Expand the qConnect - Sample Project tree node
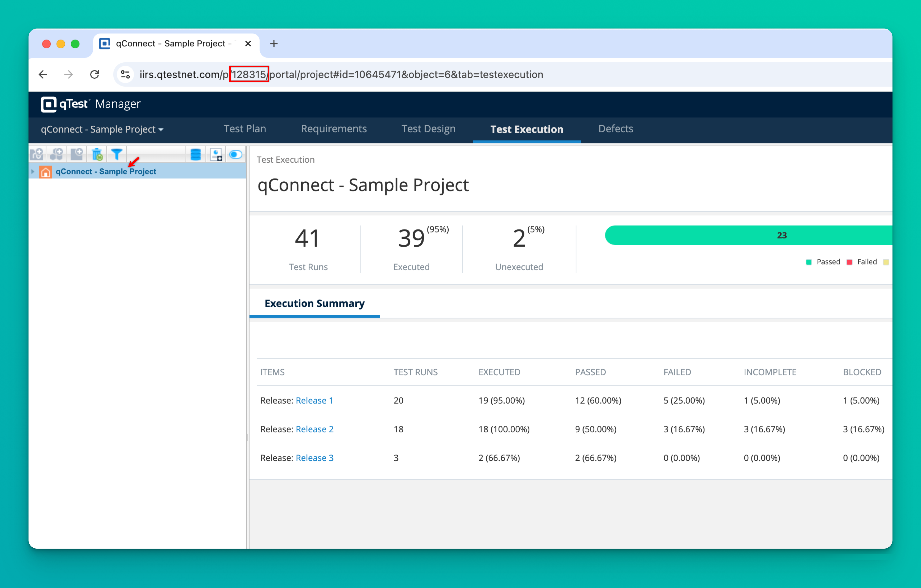This screenshot has height=588, width=921. tap(33, 172)
